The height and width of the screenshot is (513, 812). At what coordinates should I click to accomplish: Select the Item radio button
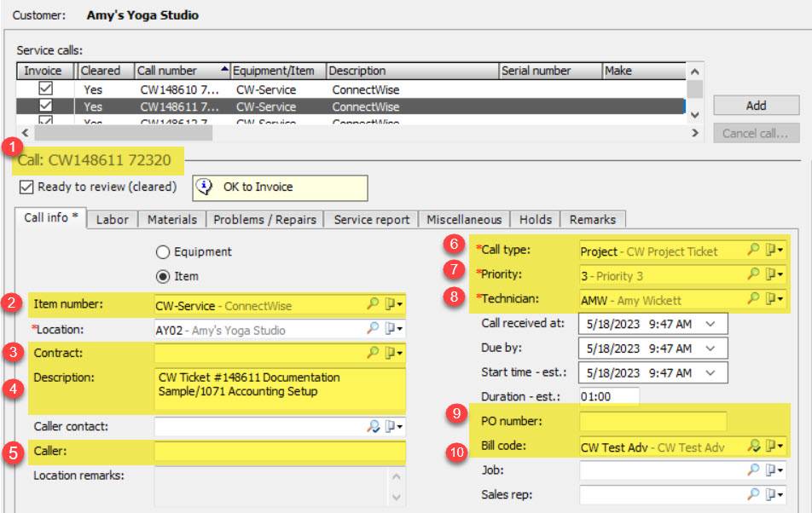pyautogui.click(x=163, y=276)
